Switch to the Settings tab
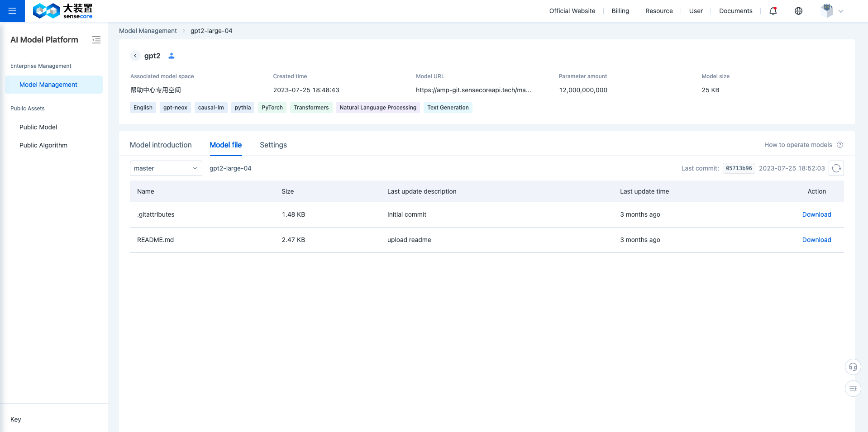 coord(273,145)
